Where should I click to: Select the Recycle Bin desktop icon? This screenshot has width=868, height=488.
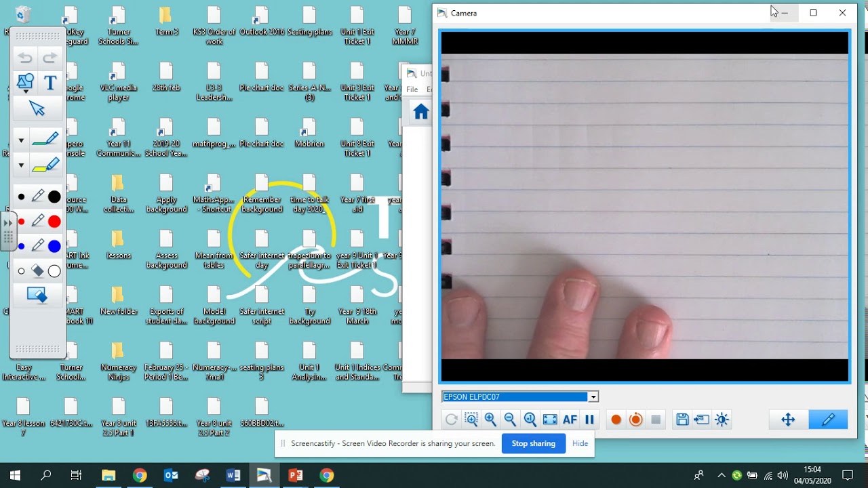(22, 14)
